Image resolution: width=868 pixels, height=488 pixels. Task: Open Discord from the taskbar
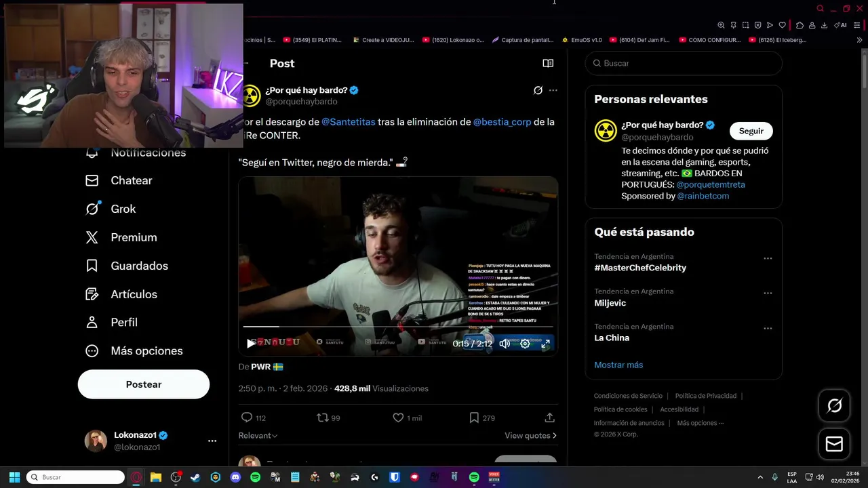(235, 477)
